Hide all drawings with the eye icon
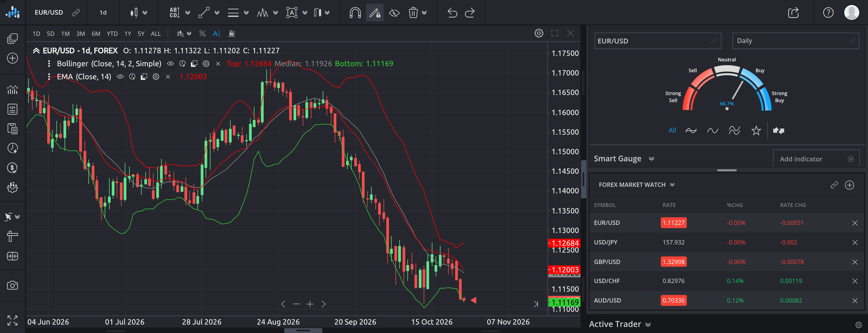The width and height of the screenshot is (868, 333). click(394, 13)
